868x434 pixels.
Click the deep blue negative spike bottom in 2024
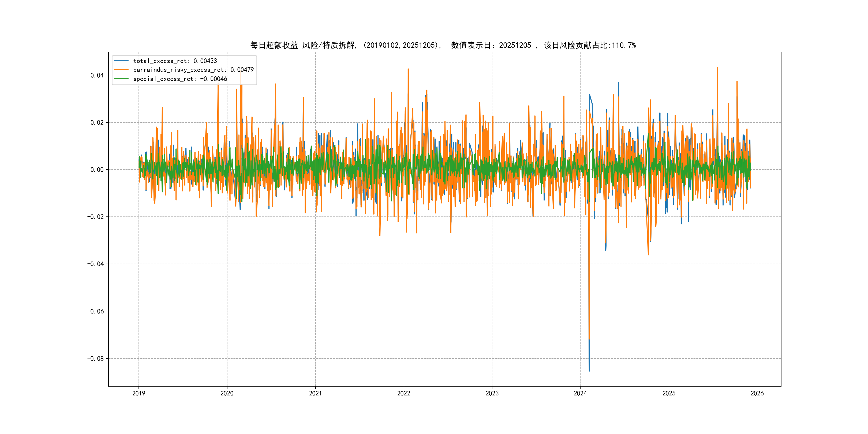pyautogui.click(x=589, y=370)
